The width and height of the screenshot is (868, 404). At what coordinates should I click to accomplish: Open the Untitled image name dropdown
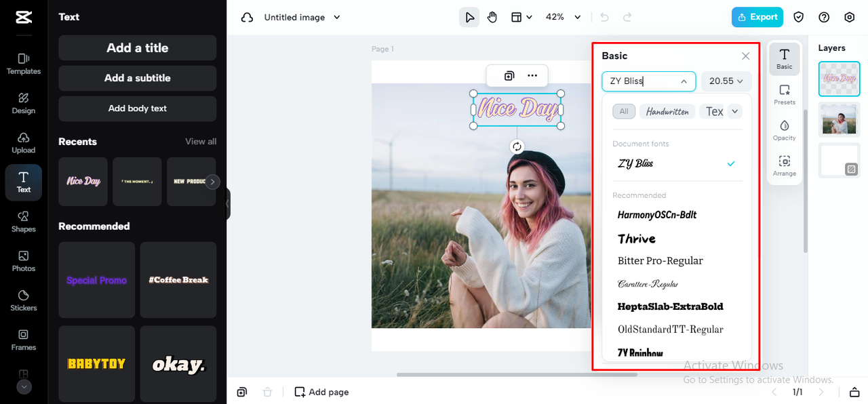pyautogui.click(x=302, y=18)
